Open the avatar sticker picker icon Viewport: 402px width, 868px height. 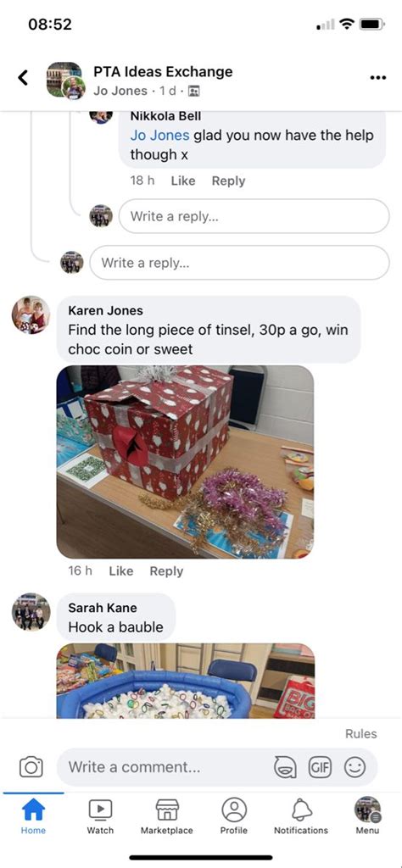285,767
